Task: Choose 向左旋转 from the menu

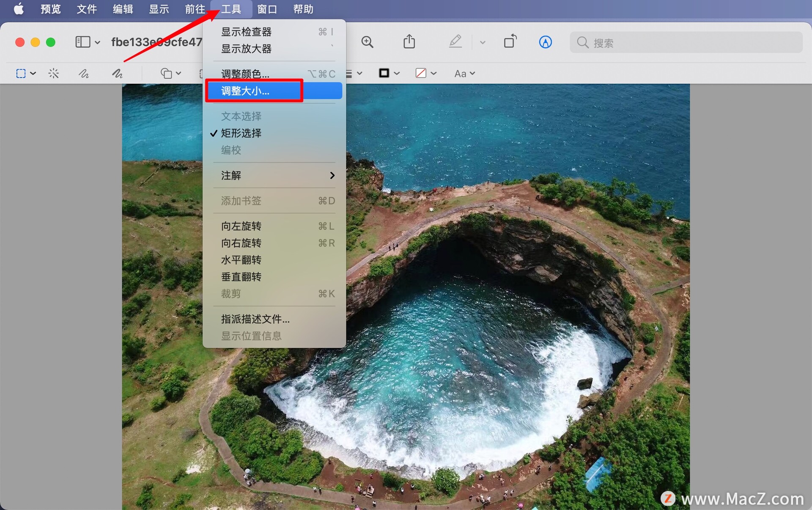Action: 274,226
